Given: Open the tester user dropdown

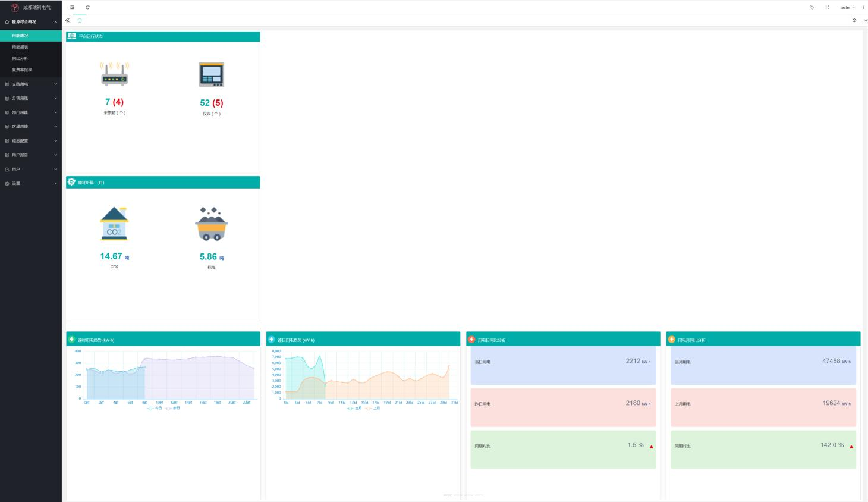Looking at the screenshot, I should (x=847, y=7).
